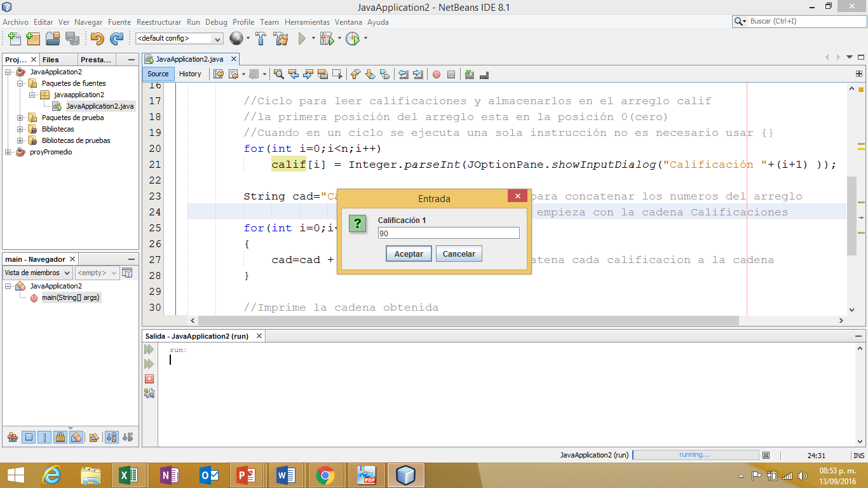Image resolution: width=868 pixels, height=488 pixels.
Task: Run the project with the green arrow icon
Action: (301, 38)
